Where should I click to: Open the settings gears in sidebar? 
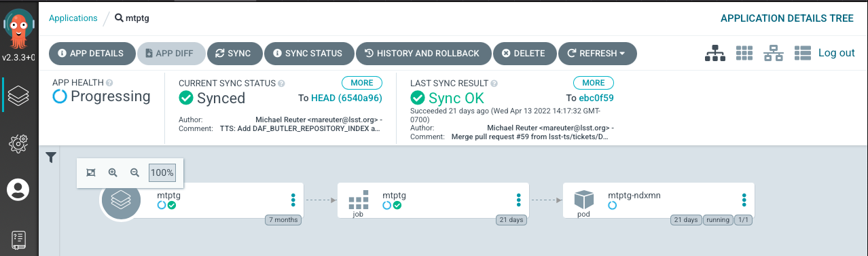(18, 143)
